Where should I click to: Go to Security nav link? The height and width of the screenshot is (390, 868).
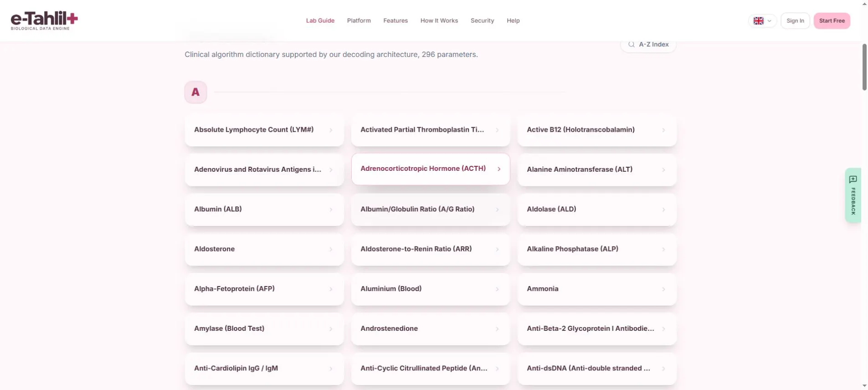pyautogui.click(x=482, y=21)
